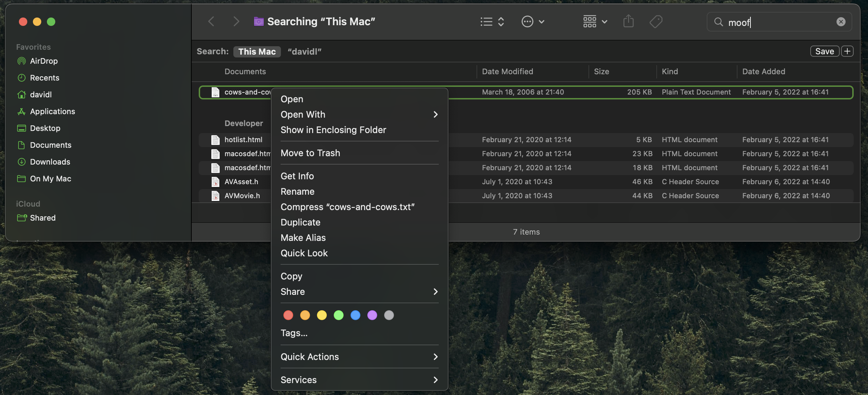Add a search criterion with plus button
This screenshot has width=868, height=395.
pos(847,51)
